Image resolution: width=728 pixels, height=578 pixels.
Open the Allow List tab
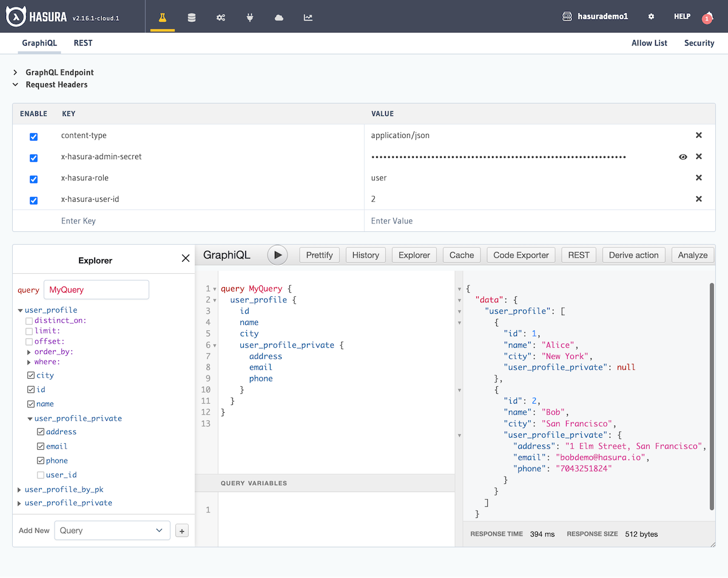click(x=649, y=43)
